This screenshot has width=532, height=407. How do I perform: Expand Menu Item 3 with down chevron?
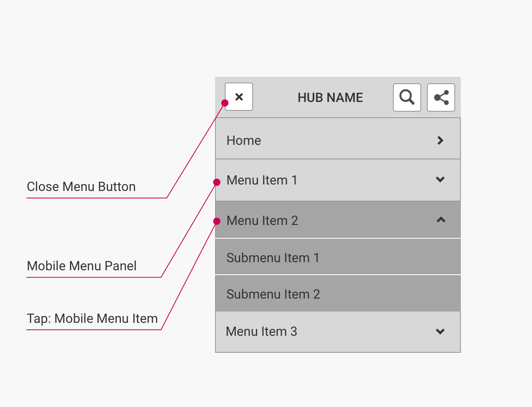[x=441, y=331]
